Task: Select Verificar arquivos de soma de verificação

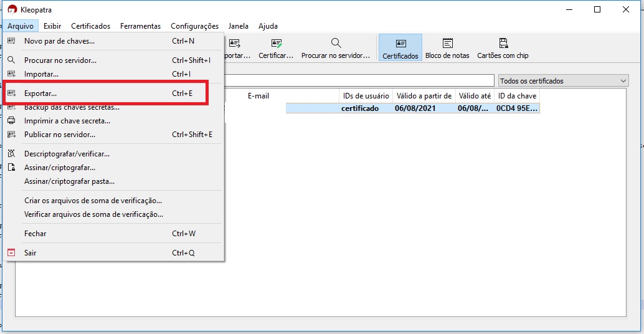Action: tap(114, 214)
